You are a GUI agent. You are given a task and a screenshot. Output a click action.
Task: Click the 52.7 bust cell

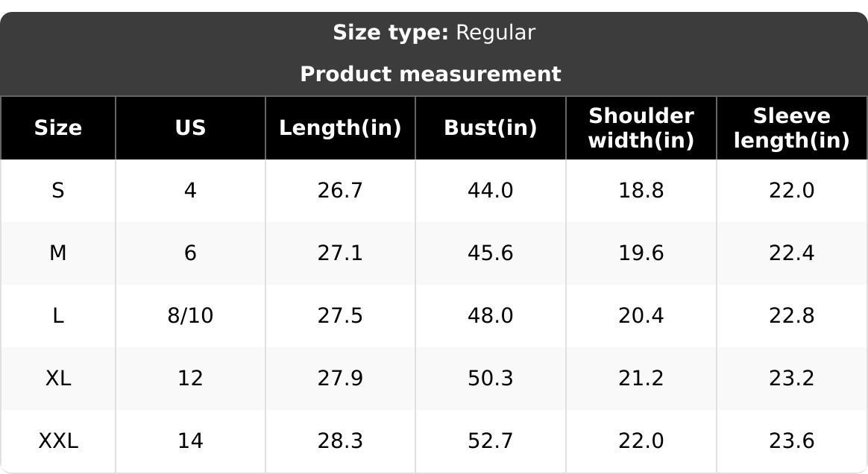coord(490,441)
